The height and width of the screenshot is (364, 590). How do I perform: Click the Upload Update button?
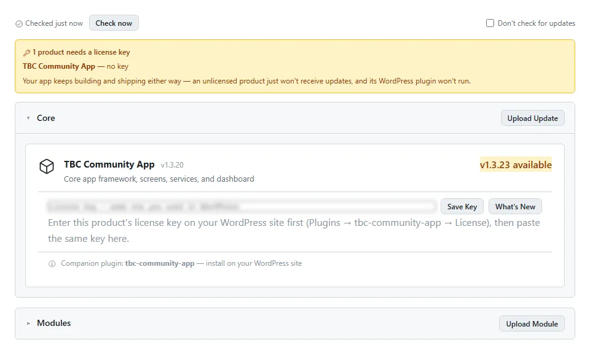(532, 118)
